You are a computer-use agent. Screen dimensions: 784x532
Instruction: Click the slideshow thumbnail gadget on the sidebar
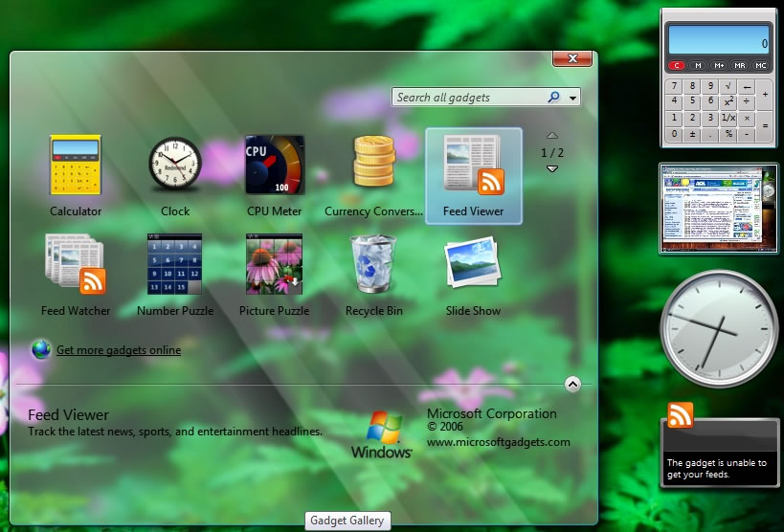pyautogui.click(x=719, y=209)
